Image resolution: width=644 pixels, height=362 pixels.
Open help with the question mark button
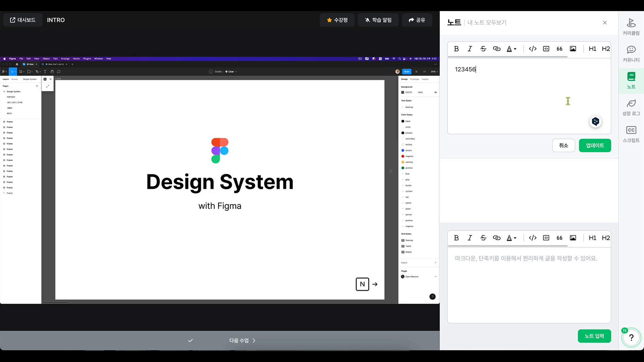click(631, 338)
